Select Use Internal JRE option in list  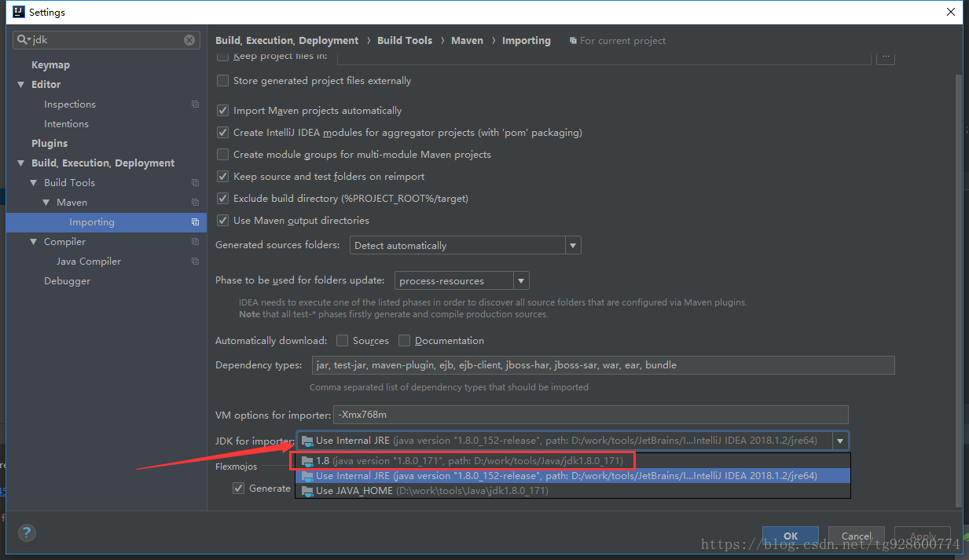[573, 476]
